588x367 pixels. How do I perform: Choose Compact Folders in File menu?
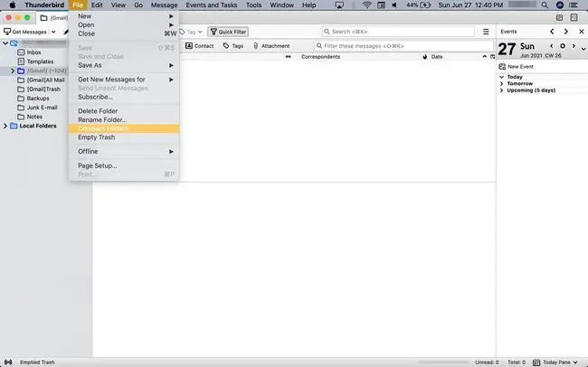124,128
